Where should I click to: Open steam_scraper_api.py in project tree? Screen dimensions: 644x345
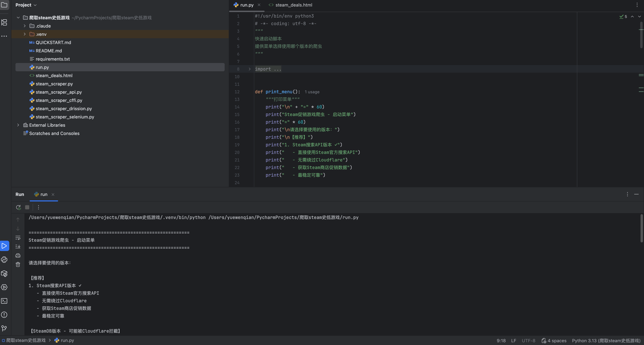pos(59,92)
